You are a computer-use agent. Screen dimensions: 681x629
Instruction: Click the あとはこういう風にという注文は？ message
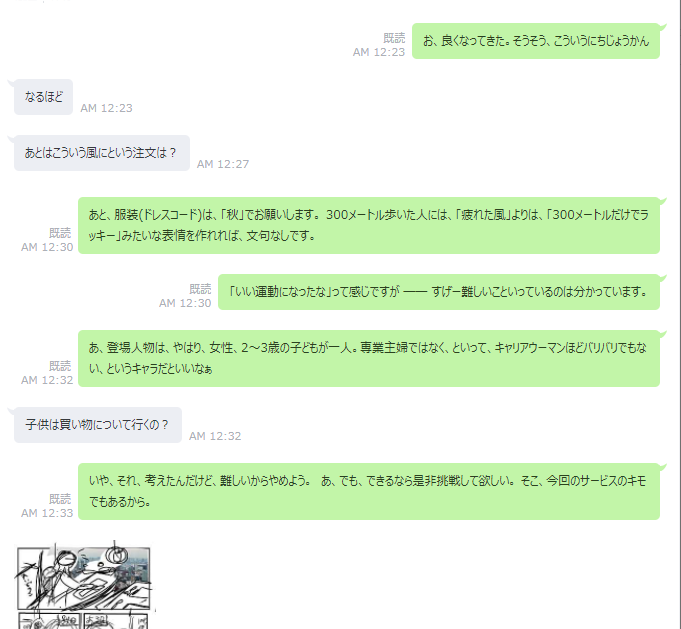(102, 153)
